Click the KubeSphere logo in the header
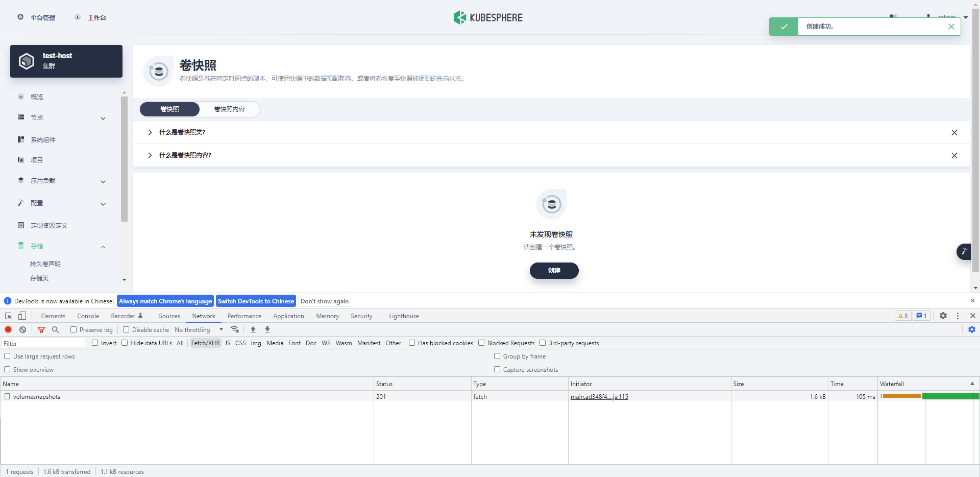 pyautogui.click(x=487, y=17)
